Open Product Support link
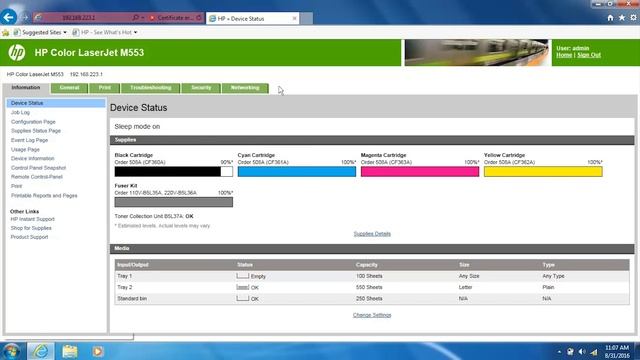Screen dimensions: 640x360 29,237
